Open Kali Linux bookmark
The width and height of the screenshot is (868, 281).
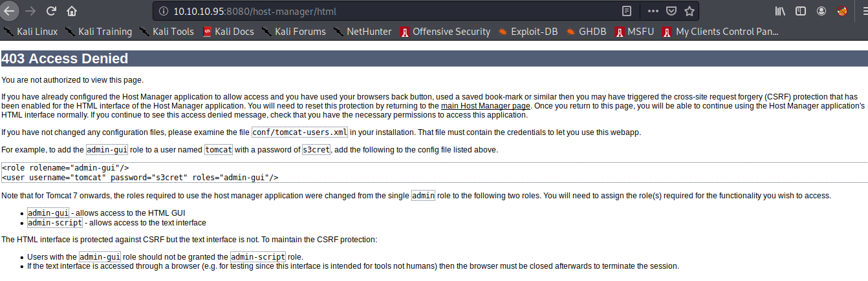(30, 31)
